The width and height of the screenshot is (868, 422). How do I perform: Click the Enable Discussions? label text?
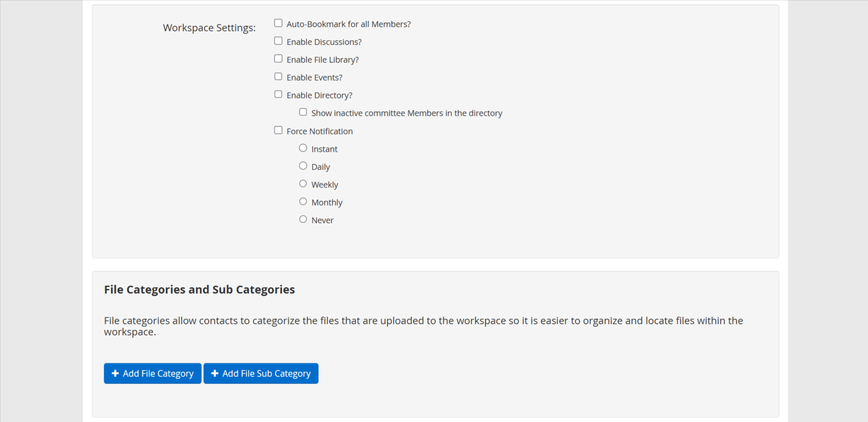[324, 42]
